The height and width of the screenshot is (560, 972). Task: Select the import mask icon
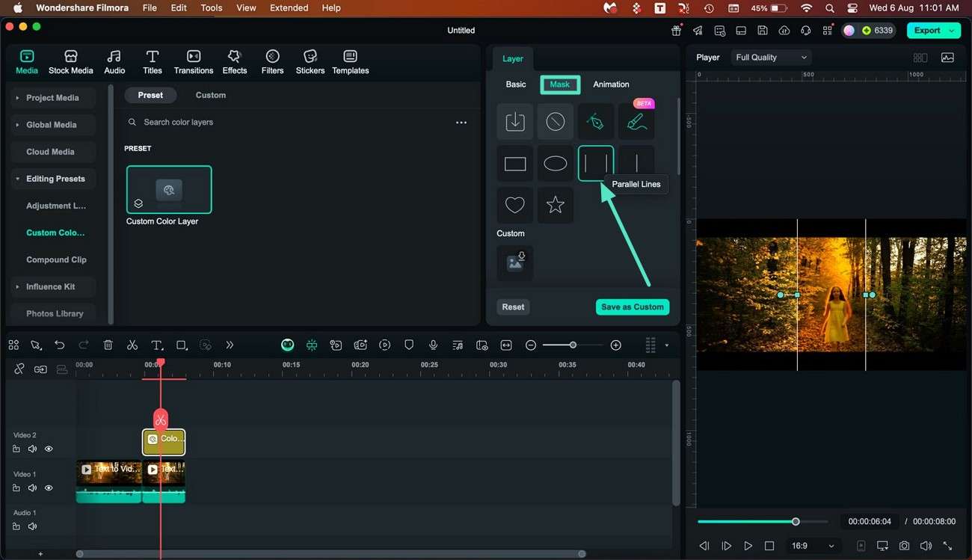pyautogui.click(x=515, y=121)
